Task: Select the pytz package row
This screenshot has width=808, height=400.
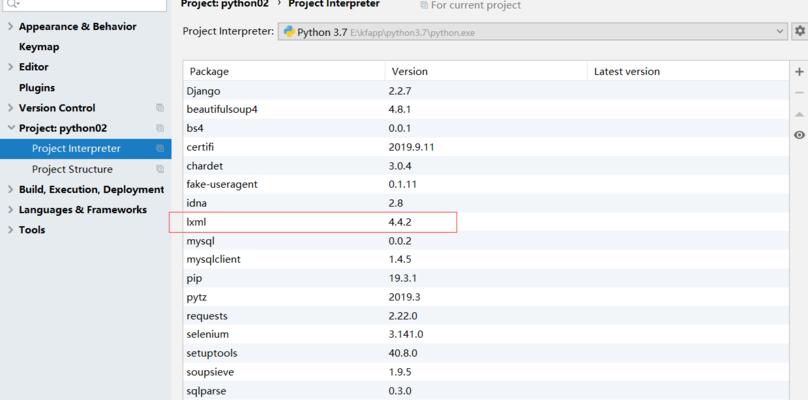Action: click(486, 297)
